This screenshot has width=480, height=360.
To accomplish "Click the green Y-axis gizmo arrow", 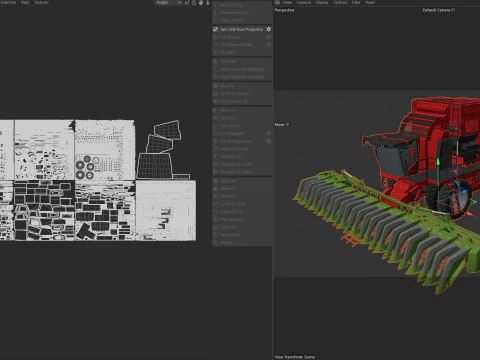I will pos(438,163).
